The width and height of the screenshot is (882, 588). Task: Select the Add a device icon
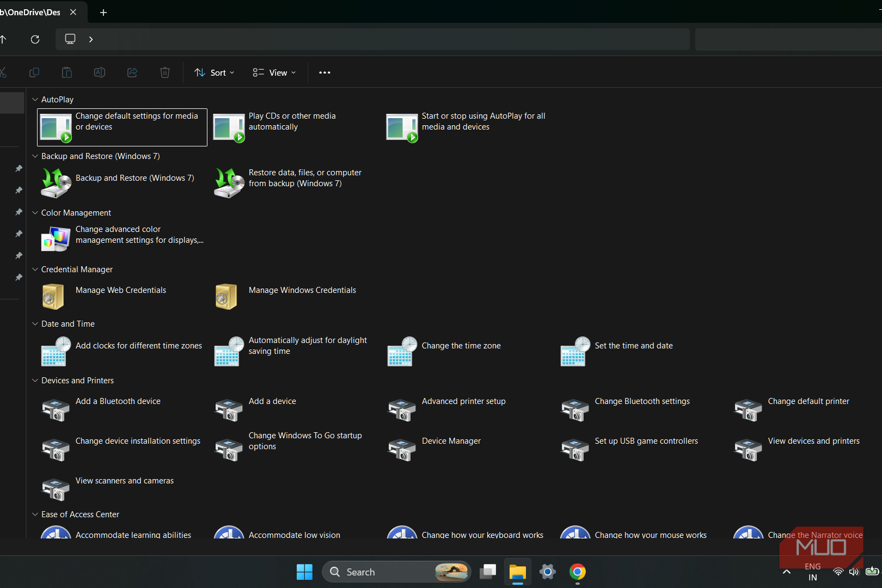tap(229, 410)
